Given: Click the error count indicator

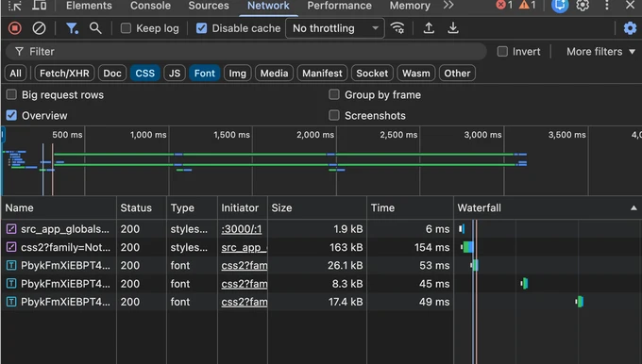Looking at the screenshot, I should [x=504, y=6].
